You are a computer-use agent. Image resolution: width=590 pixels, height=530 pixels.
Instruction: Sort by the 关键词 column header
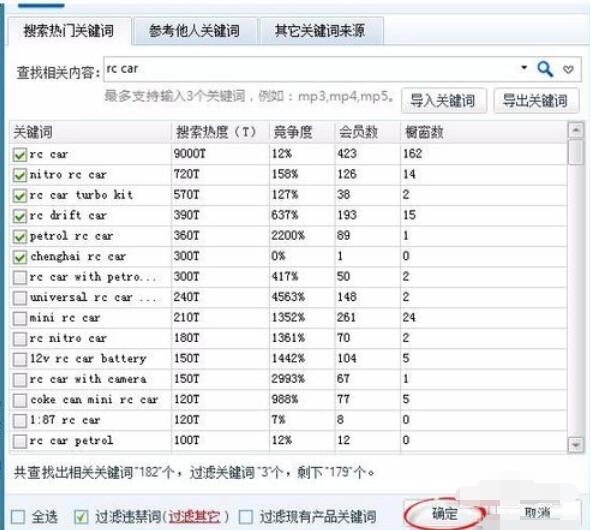90,132
